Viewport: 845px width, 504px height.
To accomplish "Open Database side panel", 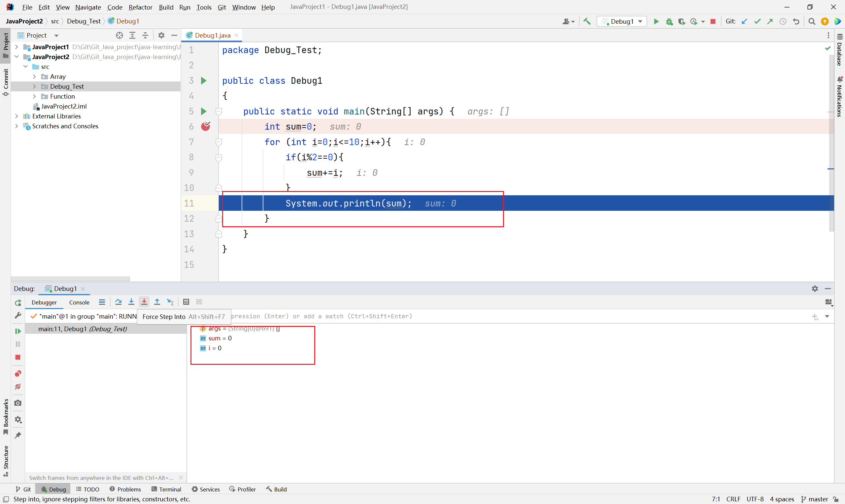I will click(x=840, y=50).
